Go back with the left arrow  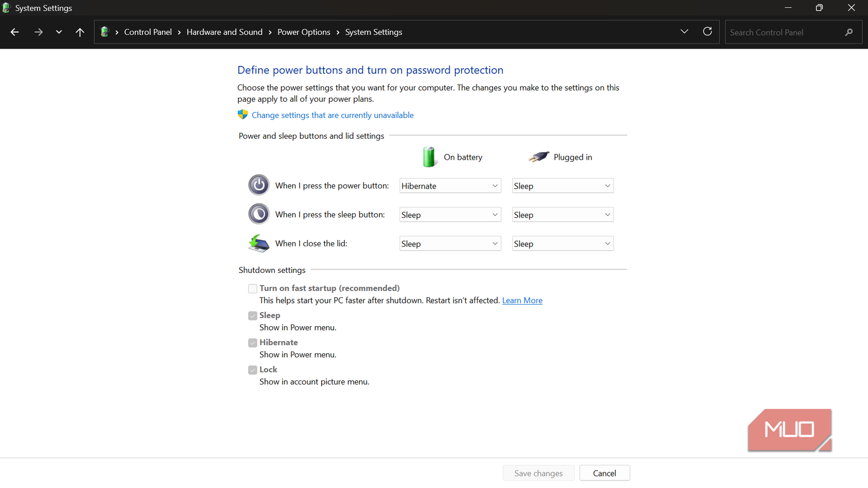click(x=14, y=32)
